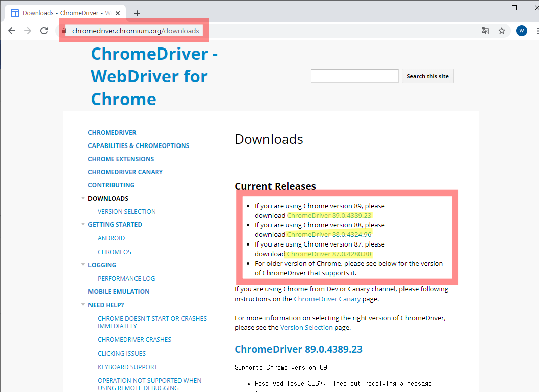Viewport: 539px width, 392px height.
Task: Open CHROMEDRIVER CRASHES sidebar item
Action: tap(134, 340)
